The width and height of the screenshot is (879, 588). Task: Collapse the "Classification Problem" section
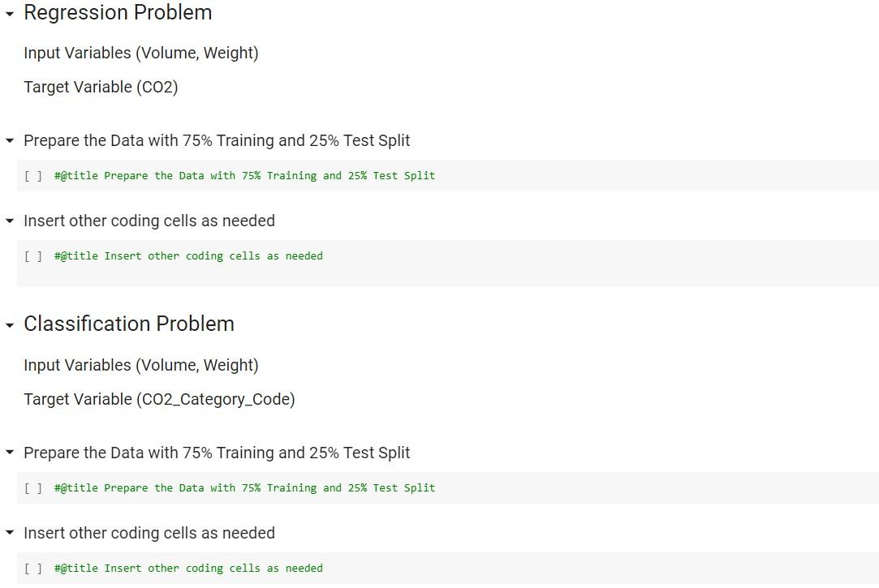click(x=9, y=324)
